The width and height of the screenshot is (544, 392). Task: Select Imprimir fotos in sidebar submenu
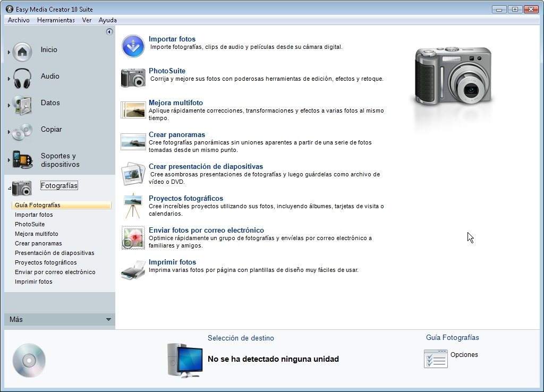(x=33, y=282)
